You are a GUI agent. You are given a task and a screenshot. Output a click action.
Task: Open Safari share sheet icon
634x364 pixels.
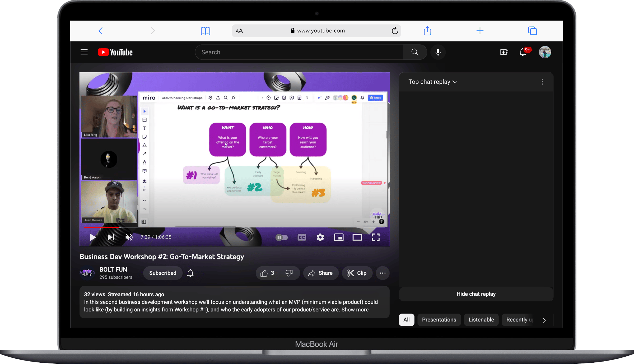(427, 31)
